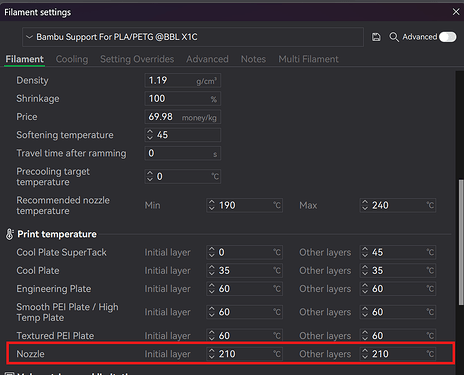Viewport: 464px width, 375px height.
Task: Adjust Engineering Plate other layers stepper
Action: tap(365, 289)
